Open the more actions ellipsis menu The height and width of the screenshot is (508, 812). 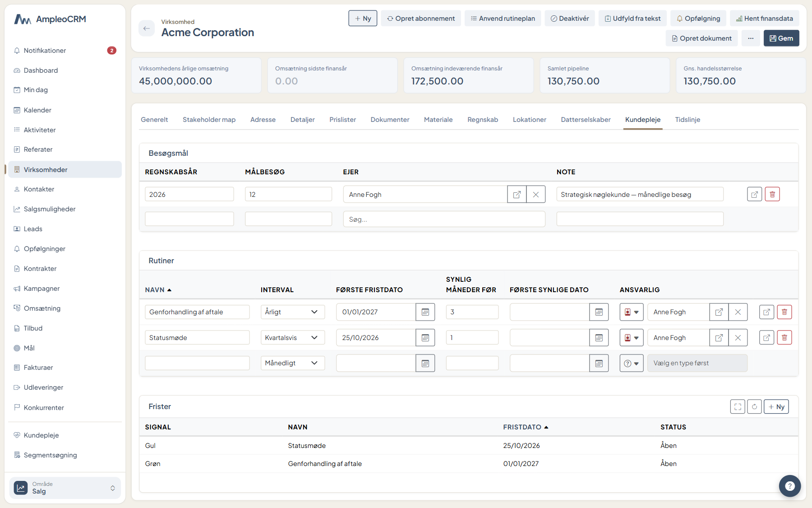click(x=750, y=38)
